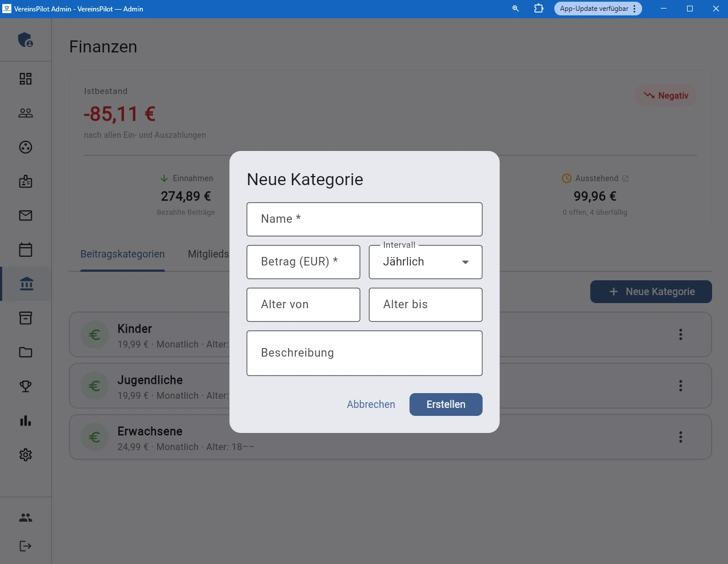The width and height of the screenshot is (728, 564).
Task: Click the Erstellen button
Action: (x=446, y=404)
